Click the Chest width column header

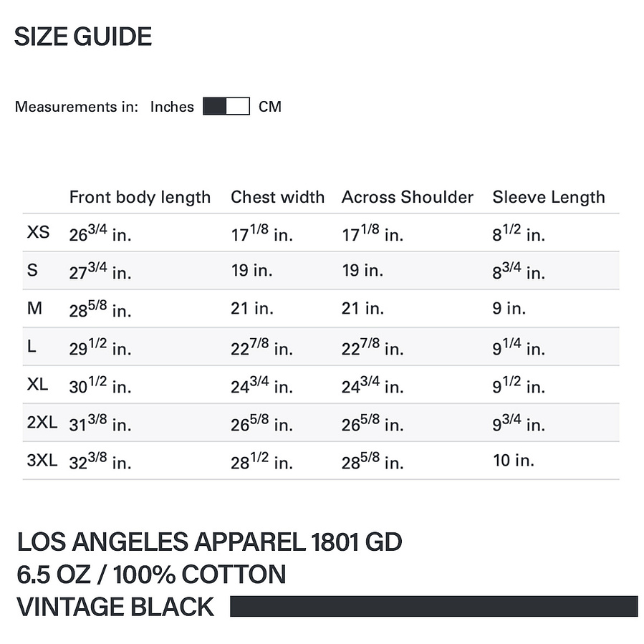point(278,197)
